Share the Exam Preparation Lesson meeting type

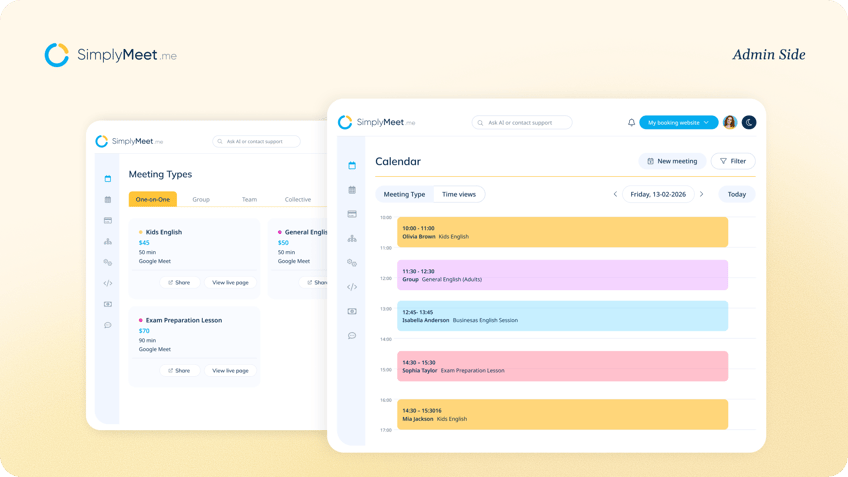179,370
